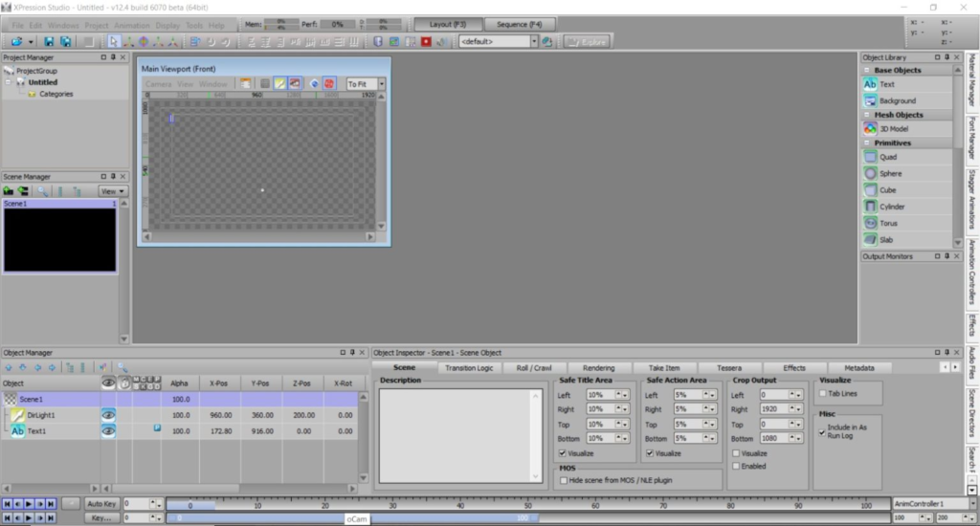
Task: Select the arrow pointer tool
Action: [x=113, y=42]
